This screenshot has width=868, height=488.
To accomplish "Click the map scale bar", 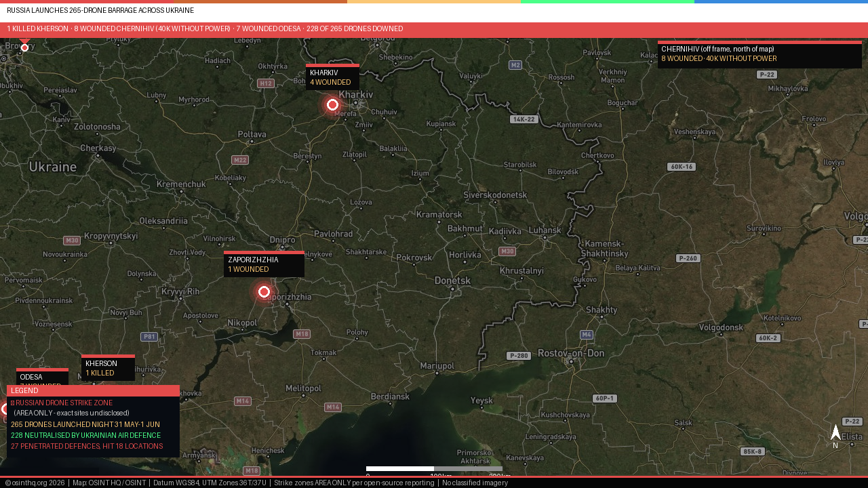I will coord(434,468).
